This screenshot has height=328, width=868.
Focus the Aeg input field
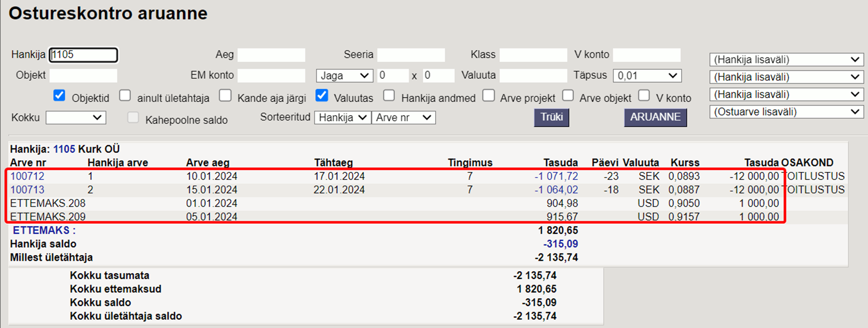click(x=271, y=55)
